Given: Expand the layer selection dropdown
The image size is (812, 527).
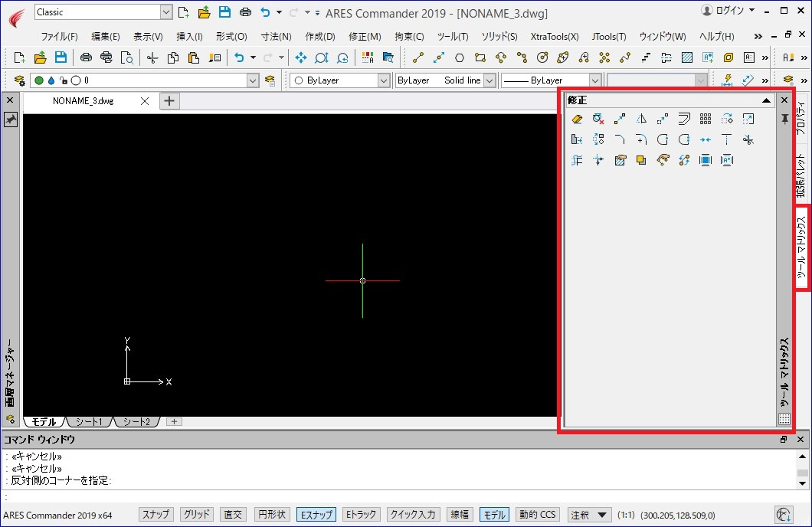Looking at the screenshot, I should pos(252,80).
